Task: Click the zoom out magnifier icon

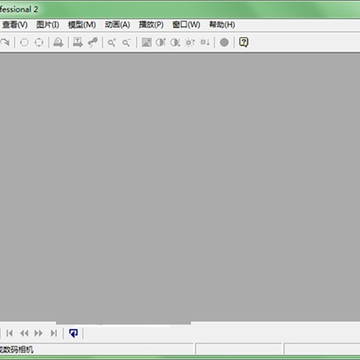Action: (x=126, y=42)
